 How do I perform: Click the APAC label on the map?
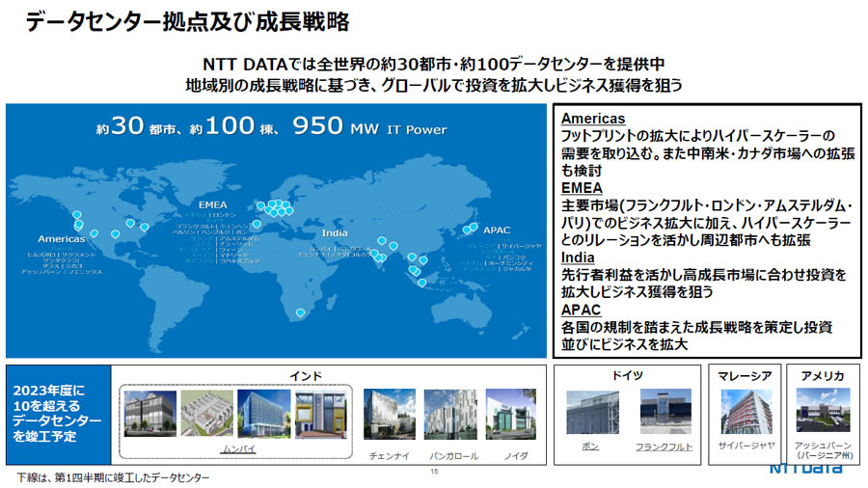pos(497,230)
